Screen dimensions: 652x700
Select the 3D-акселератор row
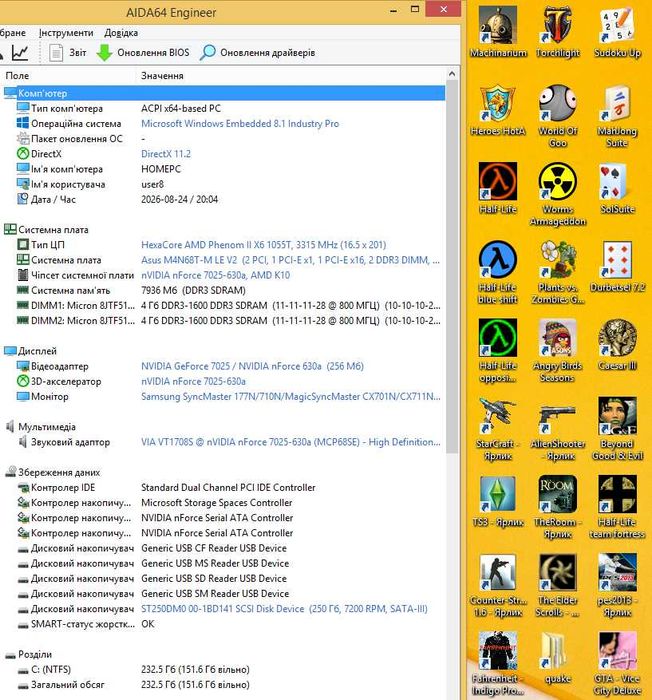223,381
